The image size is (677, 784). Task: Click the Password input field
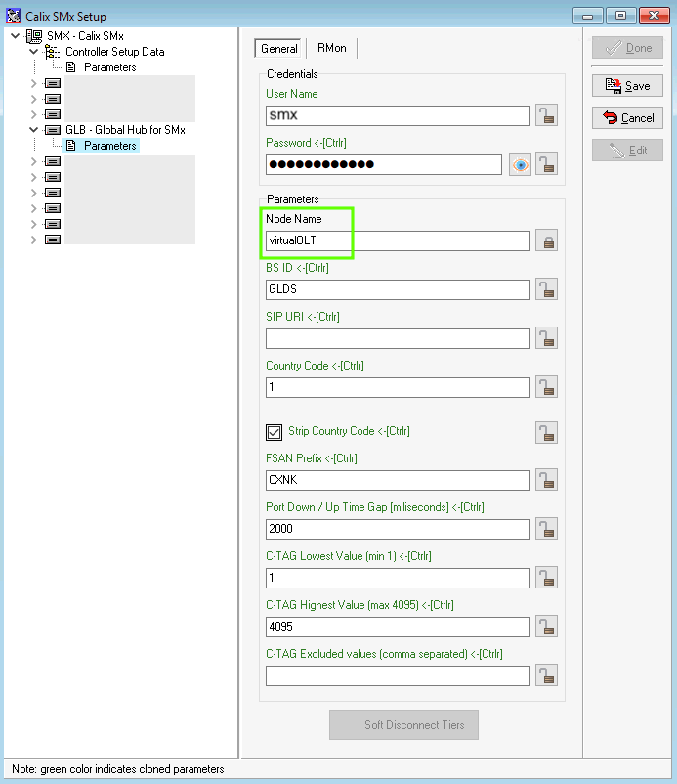pyautogui.click(x=384, y=164)
